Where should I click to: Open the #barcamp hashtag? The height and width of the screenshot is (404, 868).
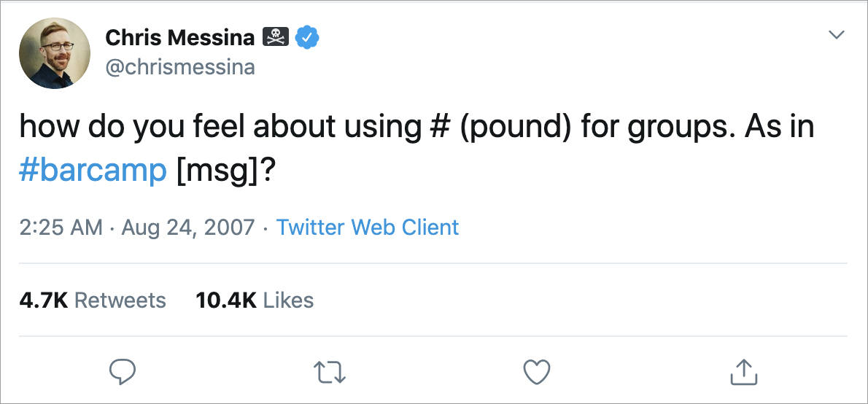(x=93, y=172)
